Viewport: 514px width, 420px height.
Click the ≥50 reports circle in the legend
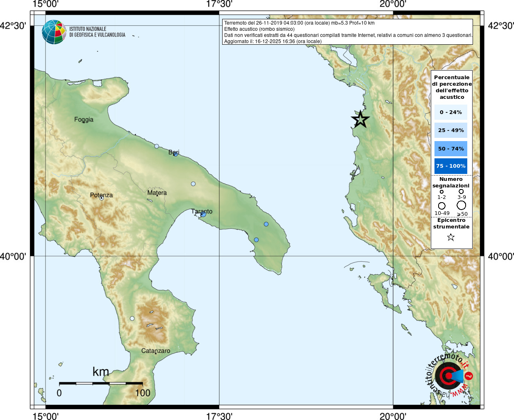tap(462, 205)
